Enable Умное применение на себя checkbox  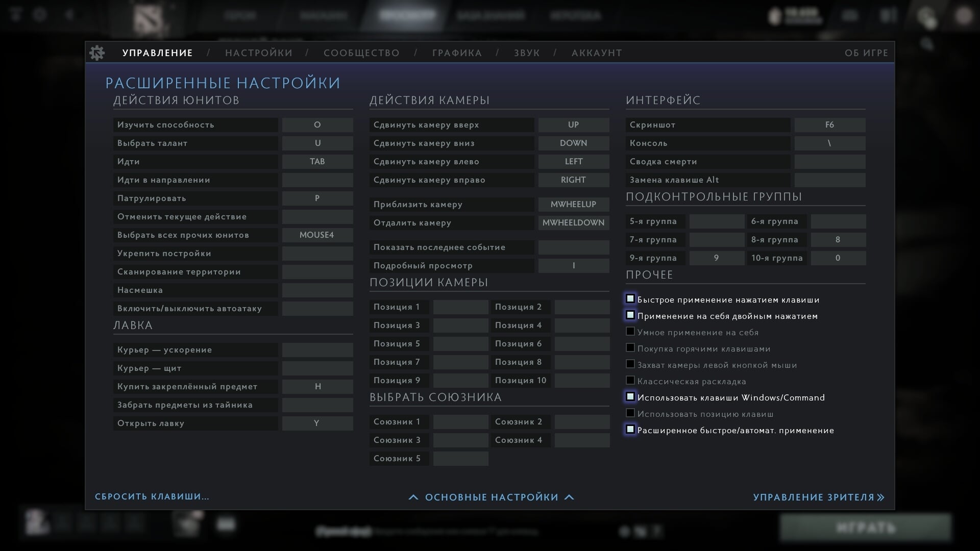point(630,332)
